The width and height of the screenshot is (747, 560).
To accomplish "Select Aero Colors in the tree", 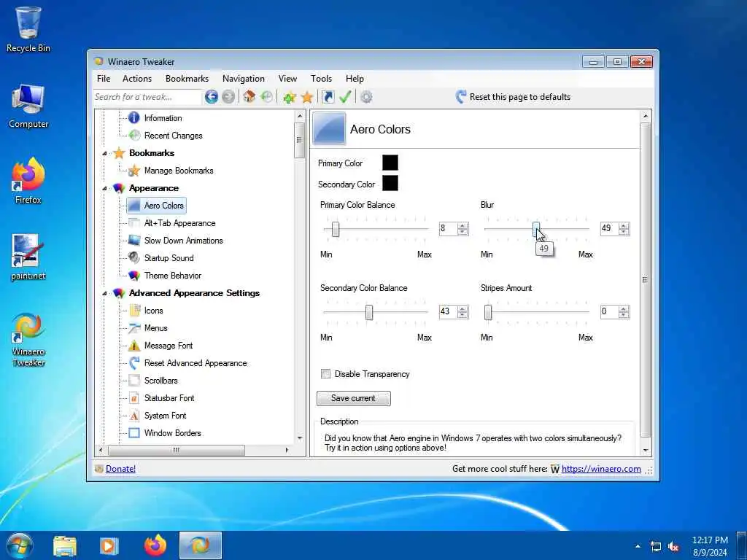I will (164, 206).
